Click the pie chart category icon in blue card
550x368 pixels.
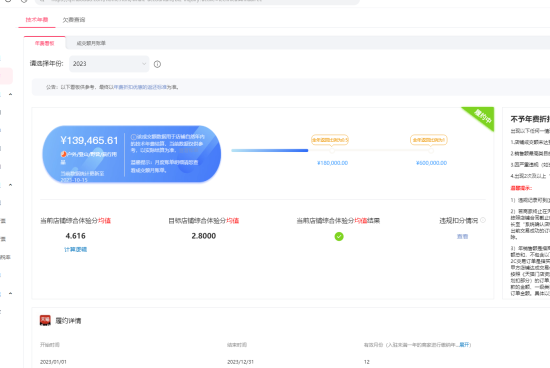pyautogui.click(x=63, y=154)
